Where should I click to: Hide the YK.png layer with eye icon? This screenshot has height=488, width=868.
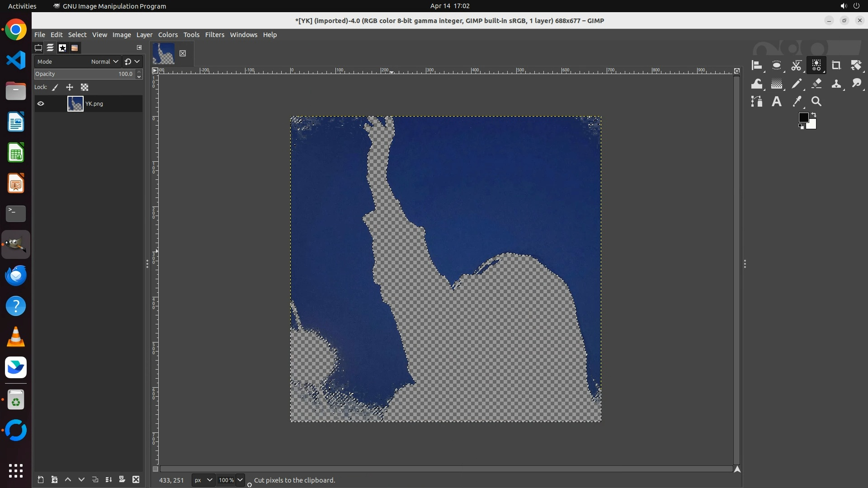coord(41,103)
